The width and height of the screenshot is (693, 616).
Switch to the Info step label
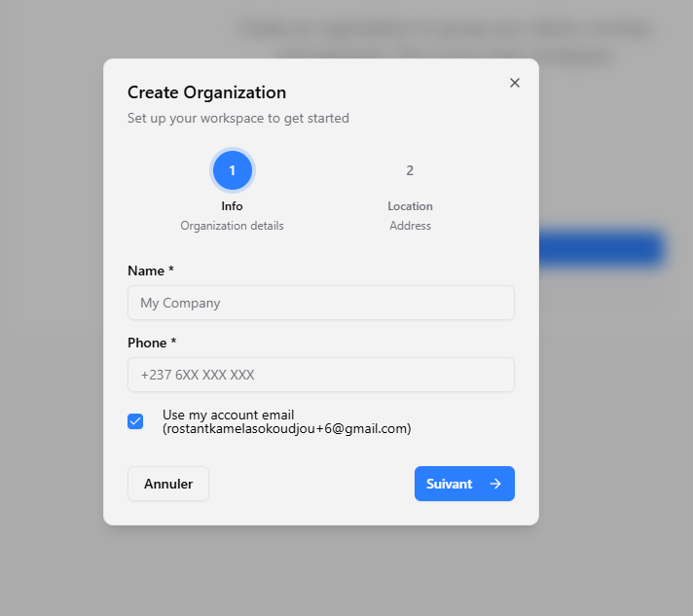coord(232,206)
